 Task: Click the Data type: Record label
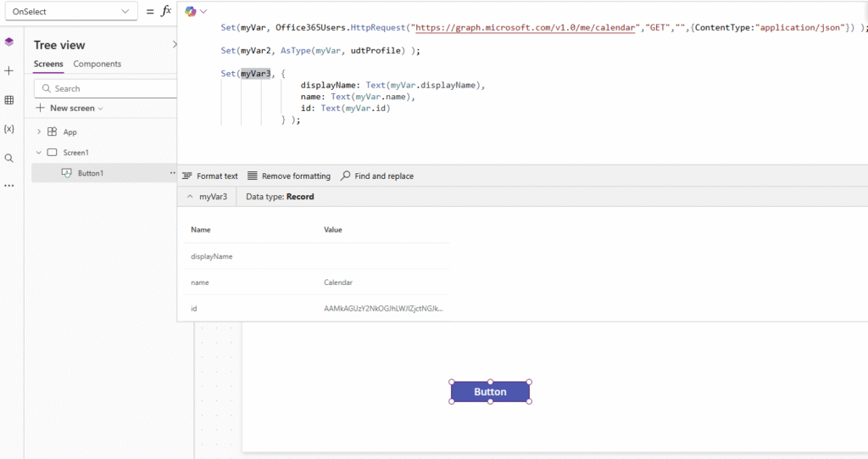pos(280,197)
